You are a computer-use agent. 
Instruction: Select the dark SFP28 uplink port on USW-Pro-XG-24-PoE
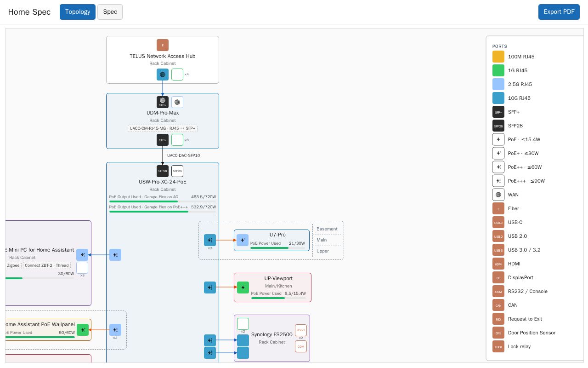coord(163,171)
